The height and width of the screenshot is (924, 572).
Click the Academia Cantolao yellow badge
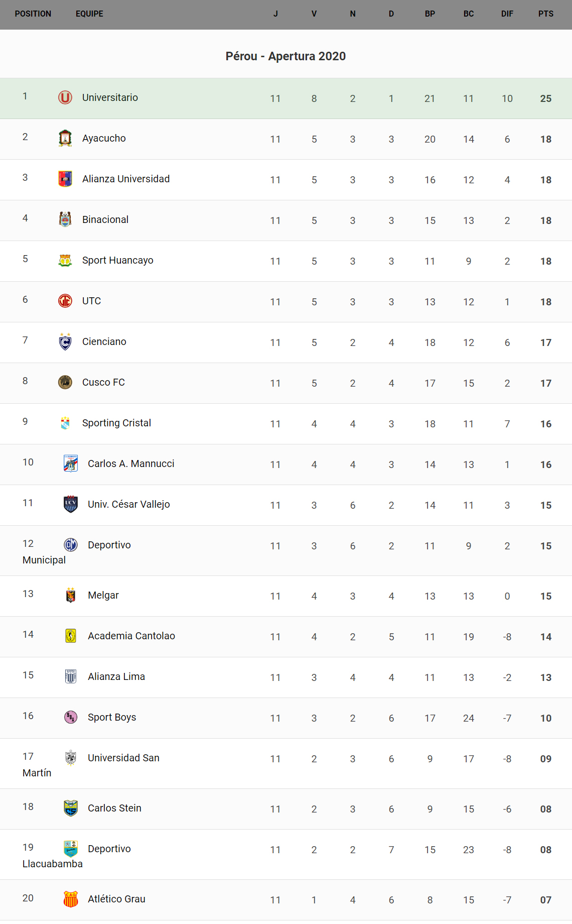(x=71, y=636)
